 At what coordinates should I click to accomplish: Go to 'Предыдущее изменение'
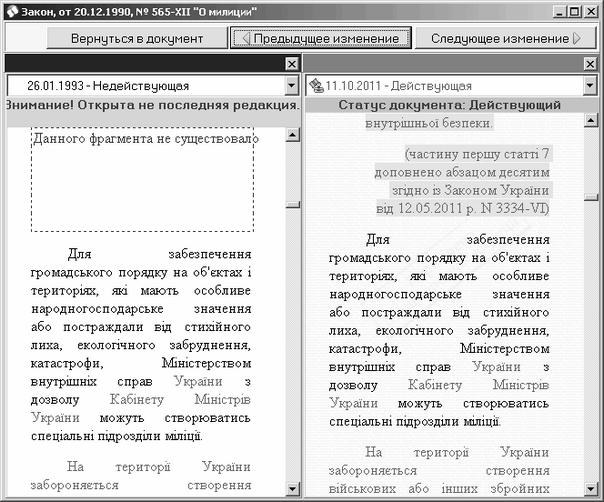click(321, 39)
